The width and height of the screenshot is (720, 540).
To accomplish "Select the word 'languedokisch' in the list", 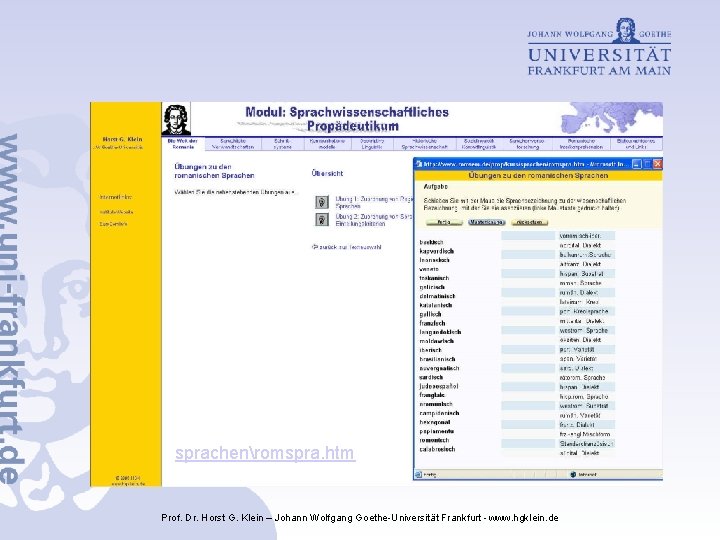I will pyautogui.click(x=440, y=332).
